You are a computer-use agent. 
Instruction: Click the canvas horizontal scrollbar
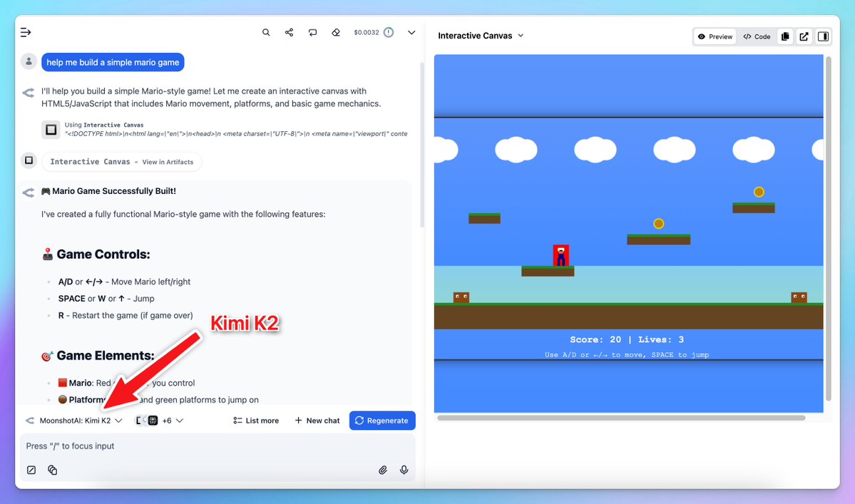621,418
